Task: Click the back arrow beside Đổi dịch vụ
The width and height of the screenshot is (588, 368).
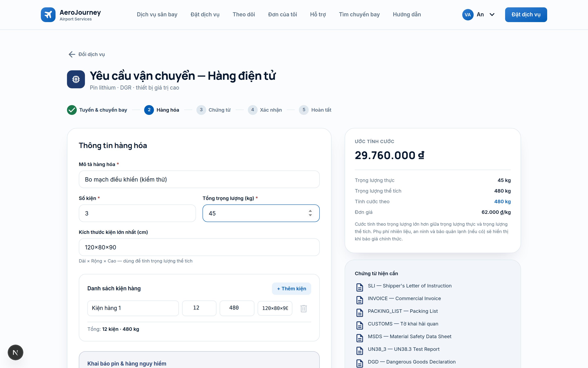Action: pos(72,54)
